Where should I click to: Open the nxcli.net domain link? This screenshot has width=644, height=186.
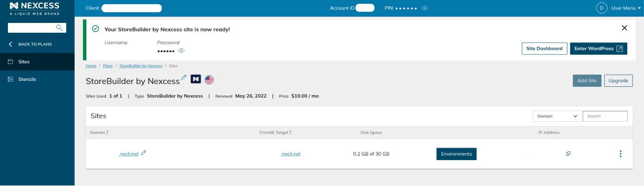click(x=128, y=154)
